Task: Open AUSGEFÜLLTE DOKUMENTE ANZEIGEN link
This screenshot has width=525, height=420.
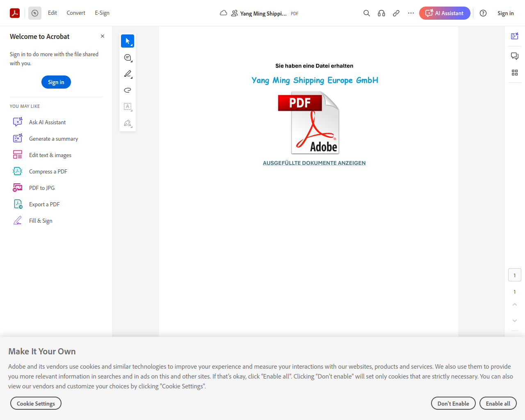Action: tap(314, 163)
